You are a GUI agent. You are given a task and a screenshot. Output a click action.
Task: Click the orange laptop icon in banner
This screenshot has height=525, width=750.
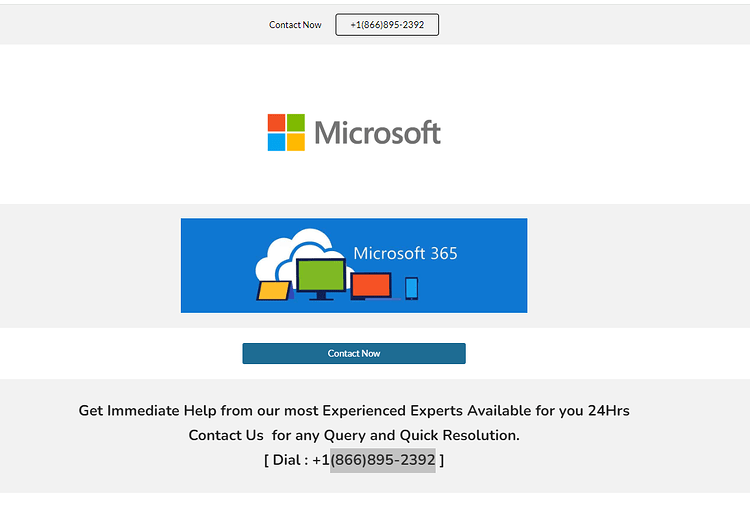[372, 286]
